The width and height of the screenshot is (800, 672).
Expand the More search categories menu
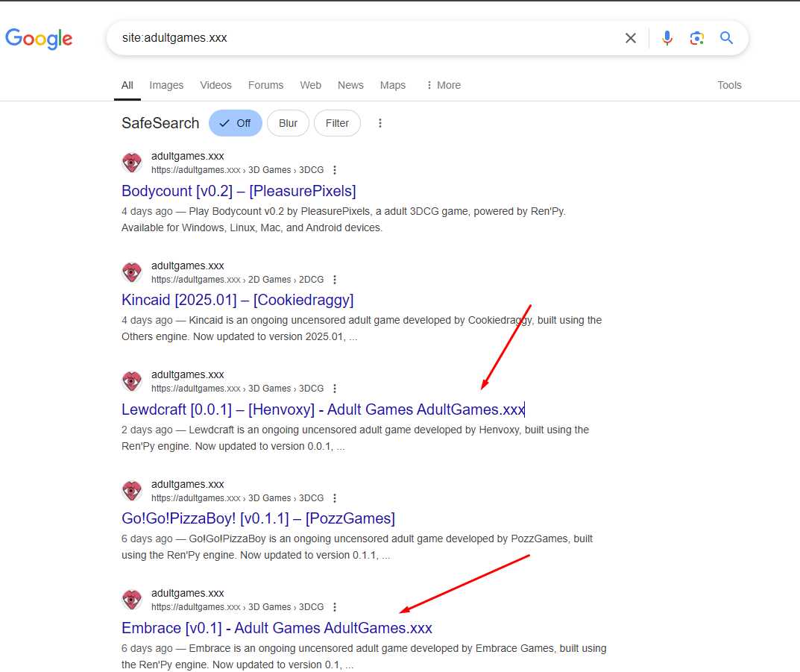click(x=444, y=85)
